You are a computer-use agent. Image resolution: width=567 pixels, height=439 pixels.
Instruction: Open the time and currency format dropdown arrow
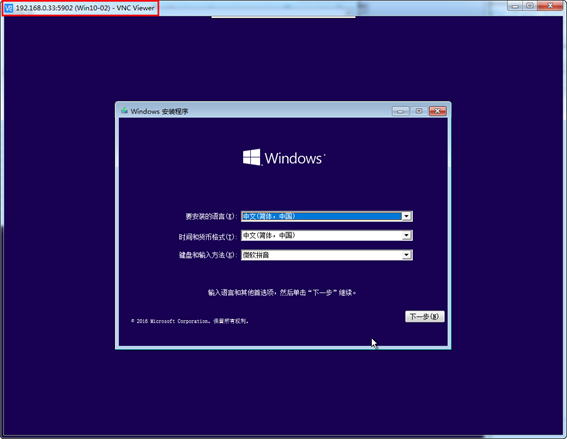pyautogui.click(x=406, y=236)
